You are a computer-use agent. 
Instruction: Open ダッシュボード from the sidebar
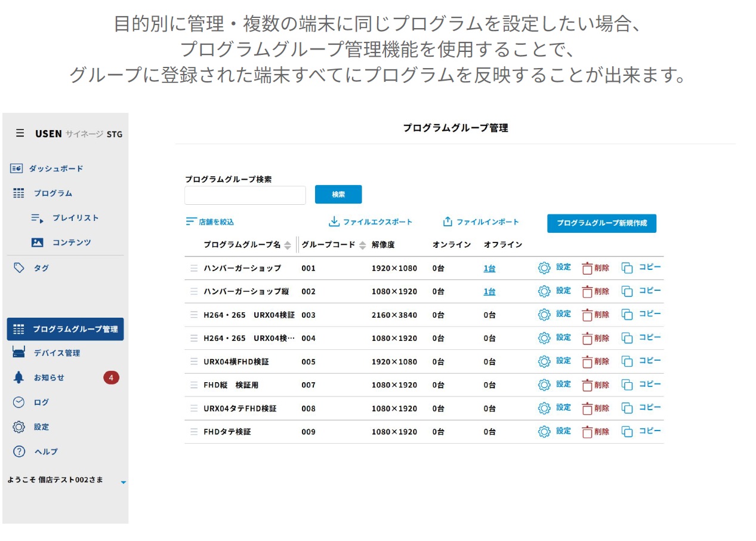point(47,168)
